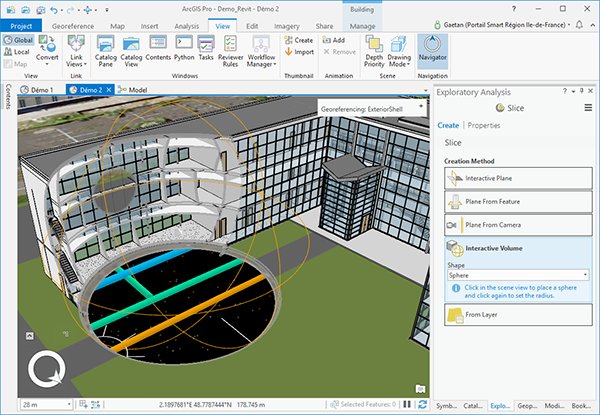Import a thumbnail
600x415 pixels.
299,52
